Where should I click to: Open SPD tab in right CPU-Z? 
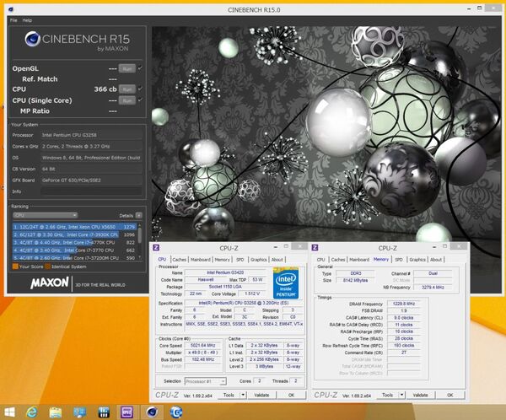[399, 260]
